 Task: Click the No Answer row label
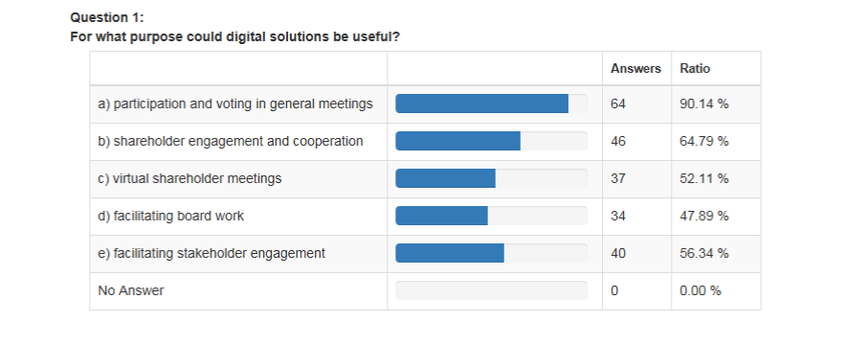[x=131, y=290]
